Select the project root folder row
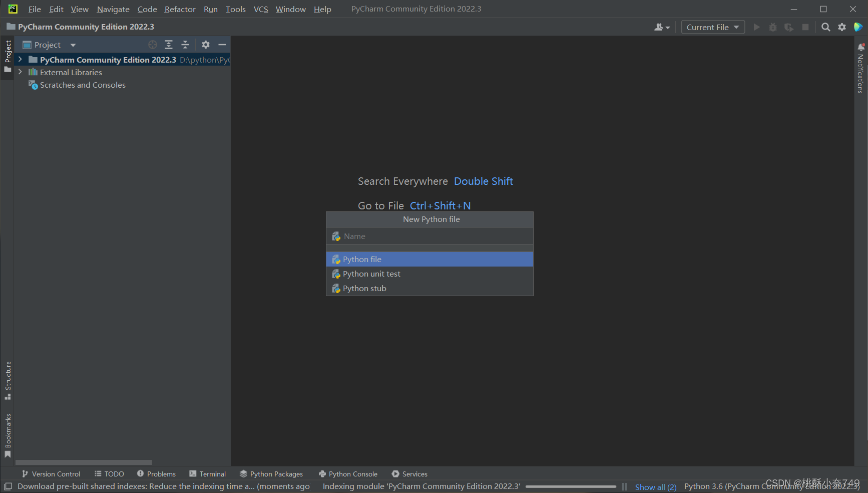 click(123, 60)
